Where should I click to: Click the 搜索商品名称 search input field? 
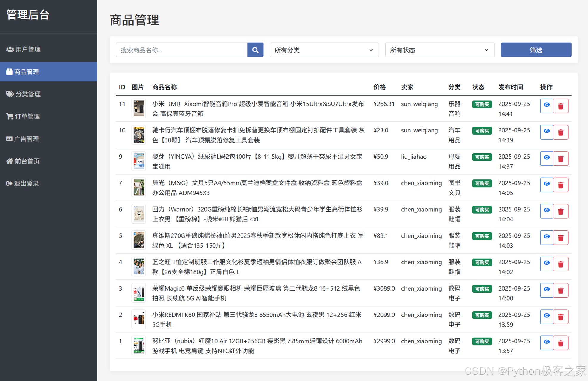pyautogui.click(x=181, y=50)
